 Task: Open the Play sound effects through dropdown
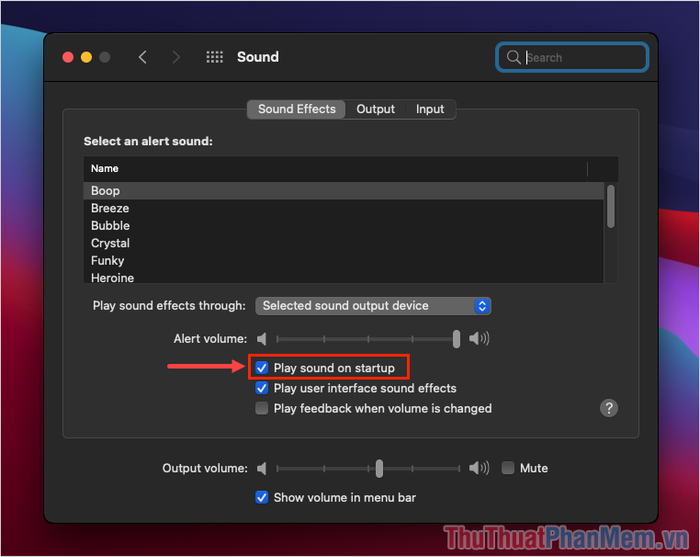pyautogui.click(x=373, y=306)
